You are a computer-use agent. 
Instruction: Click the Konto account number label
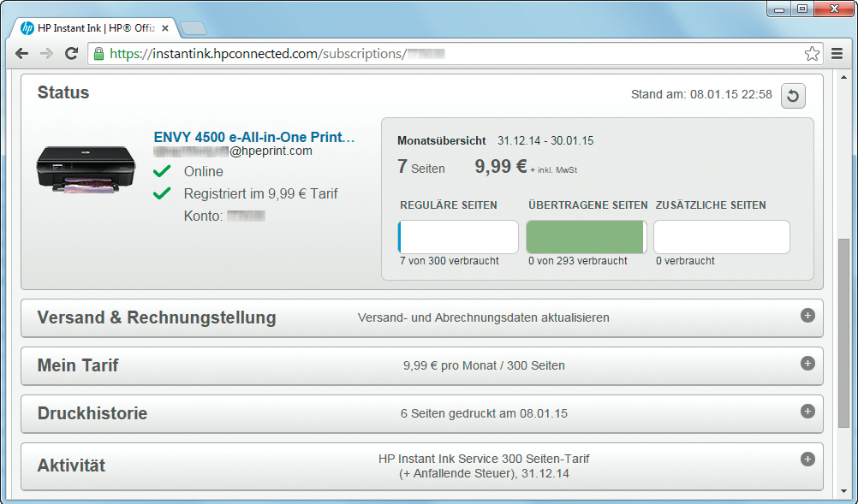[x=224, y=216]
